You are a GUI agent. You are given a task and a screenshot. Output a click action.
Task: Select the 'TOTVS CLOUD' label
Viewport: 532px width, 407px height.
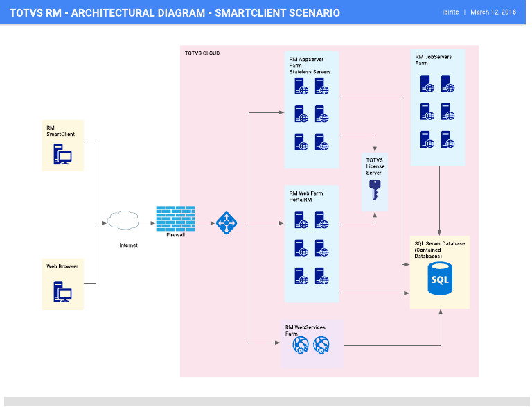pyautogui.click(x=202, y=53)
